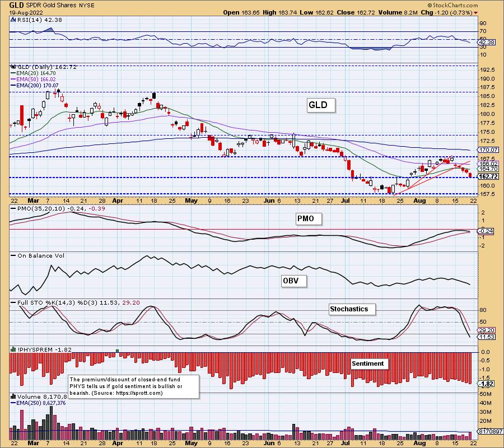Select the Stochastics annotation label
The image size is (504, 448).
pos(352,309)
